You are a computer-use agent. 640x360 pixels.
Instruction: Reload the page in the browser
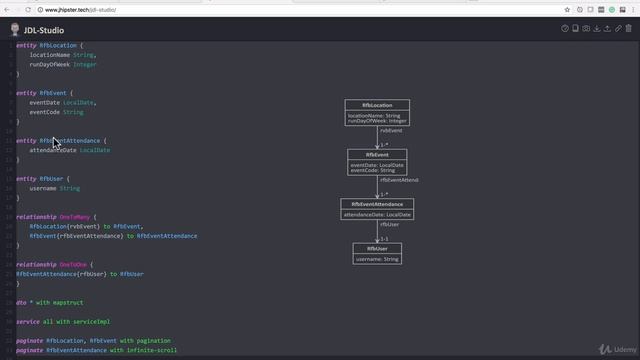28,9
